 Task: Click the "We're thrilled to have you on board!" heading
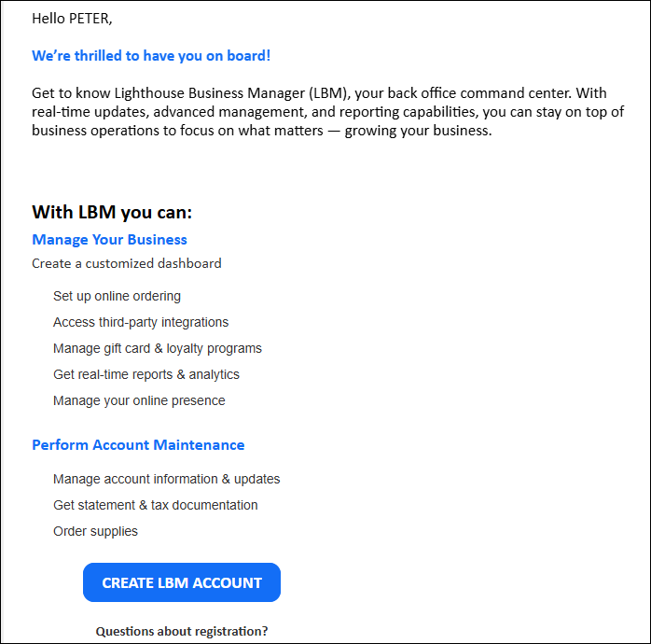point(151,56)
